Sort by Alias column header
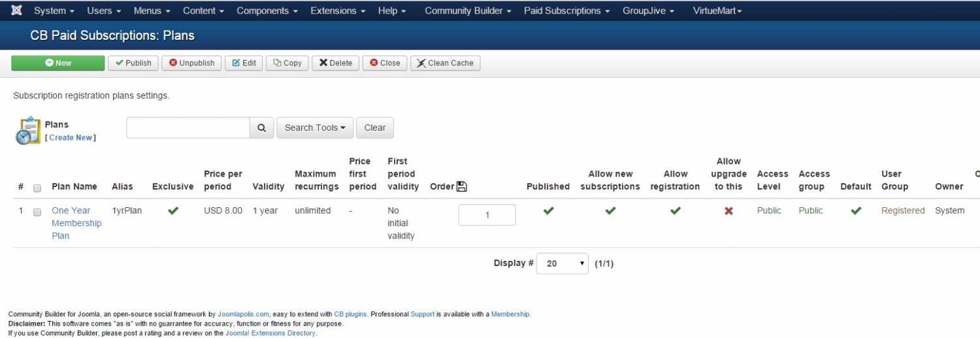Viewport: 980px width, 338px height. (122, 186)
